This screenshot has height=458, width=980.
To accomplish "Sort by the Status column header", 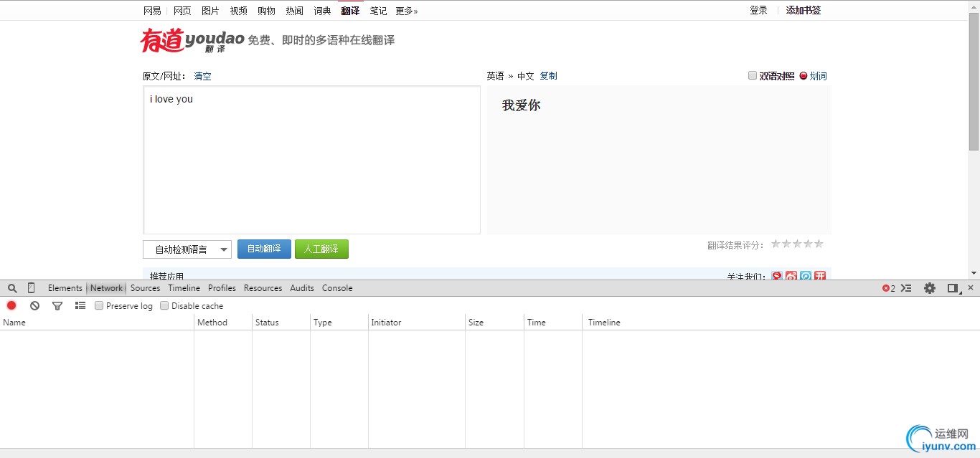I will [x=281, y=323].
